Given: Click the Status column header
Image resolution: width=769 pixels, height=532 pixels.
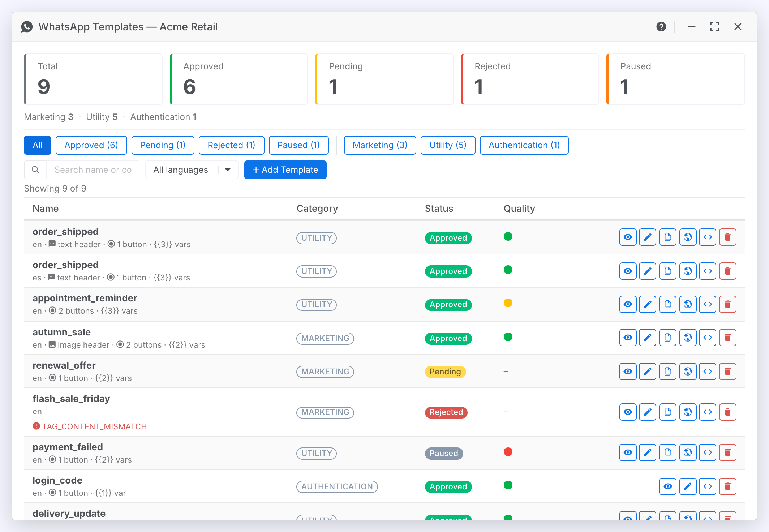Looking at the screenshot, I should pyautogui.click(x=439, y=209).
